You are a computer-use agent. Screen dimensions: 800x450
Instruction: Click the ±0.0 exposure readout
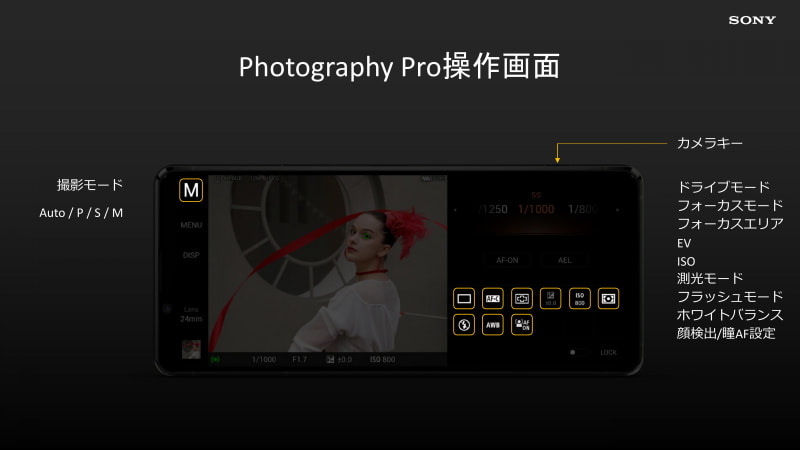(x=339, y=360)
